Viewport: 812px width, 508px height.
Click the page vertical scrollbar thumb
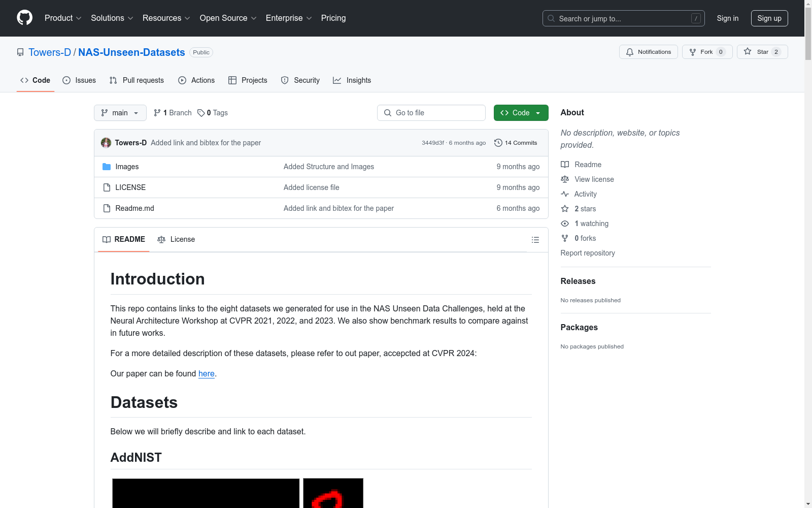click(x=808, y=34)
